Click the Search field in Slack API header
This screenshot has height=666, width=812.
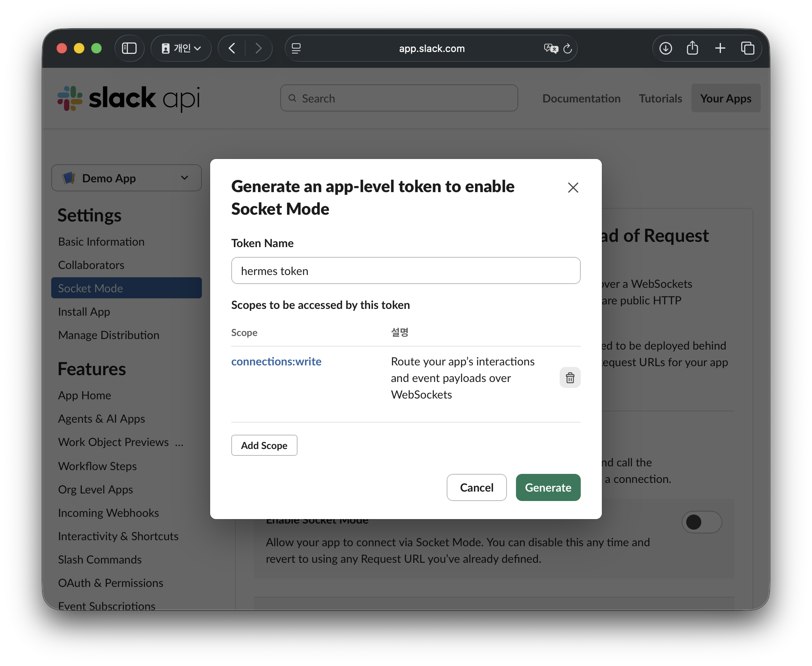pos(399,98)
